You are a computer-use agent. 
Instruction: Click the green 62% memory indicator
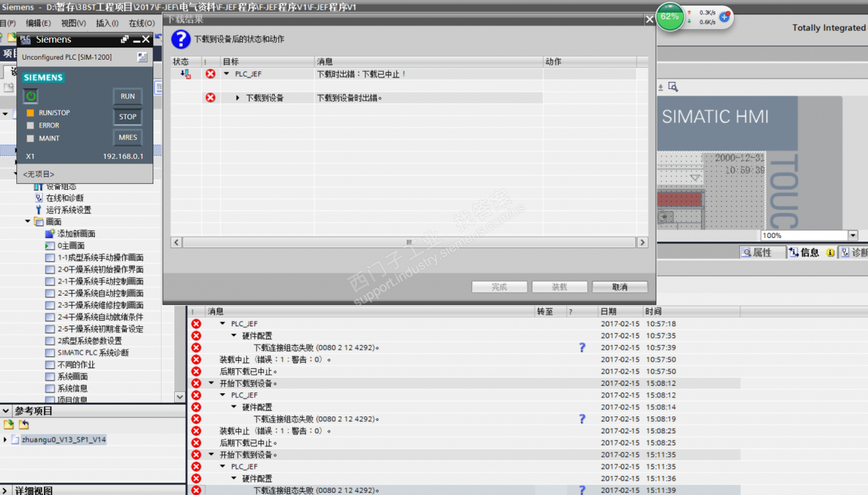pos(670,16)
